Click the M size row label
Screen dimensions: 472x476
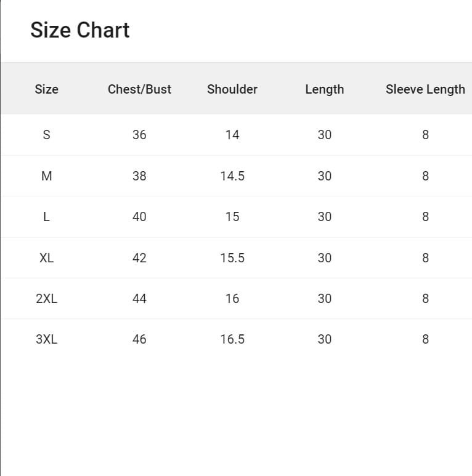tap(46, 176)
